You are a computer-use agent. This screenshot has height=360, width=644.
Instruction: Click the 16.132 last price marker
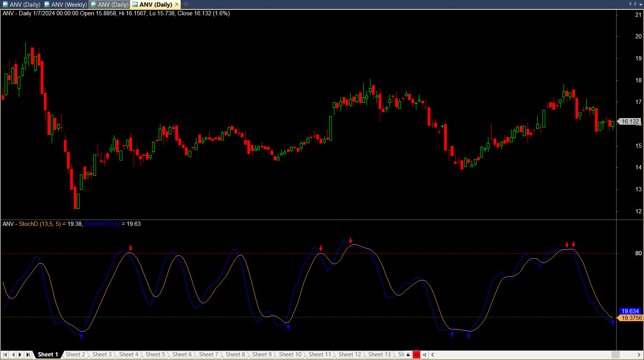coord(629,122)
